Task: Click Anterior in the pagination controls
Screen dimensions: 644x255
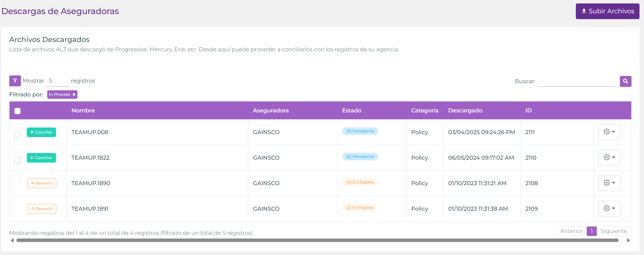Action: pyautogui.click(x=571, y=231)
